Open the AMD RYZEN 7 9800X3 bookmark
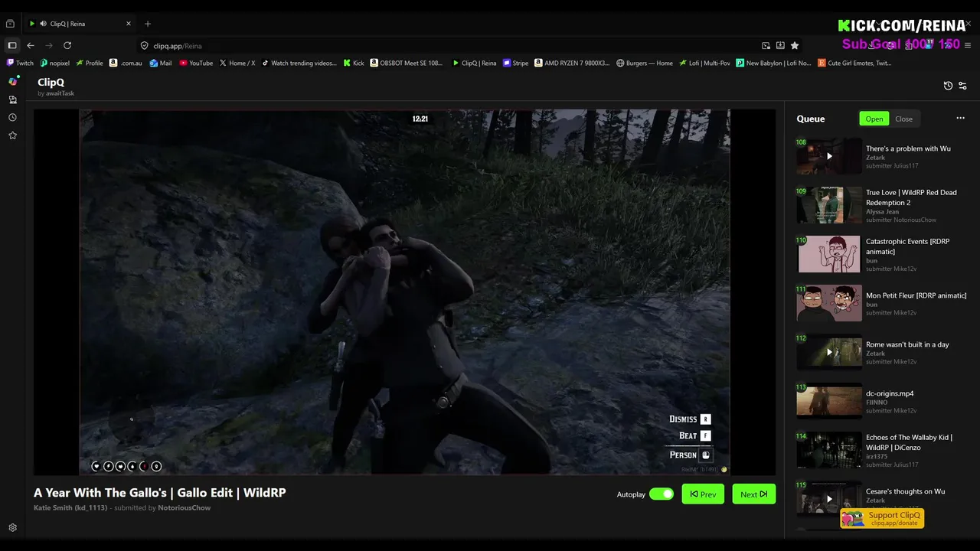 point(572,63)
